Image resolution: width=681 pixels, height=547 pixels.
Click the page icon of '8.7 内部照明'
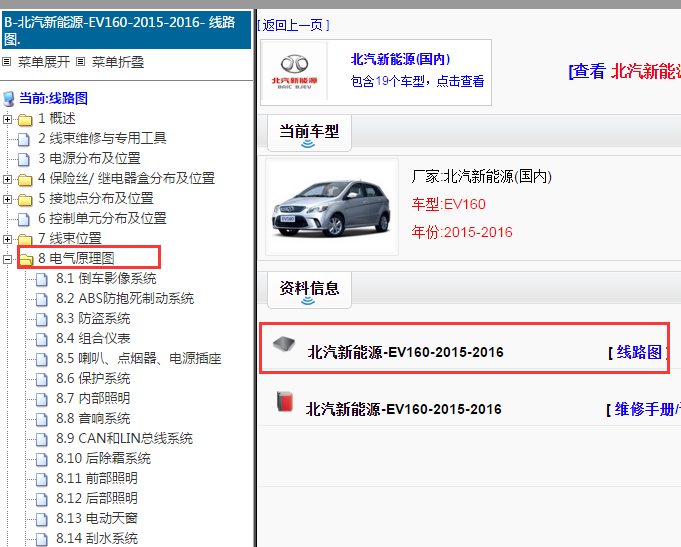point(42,399)
